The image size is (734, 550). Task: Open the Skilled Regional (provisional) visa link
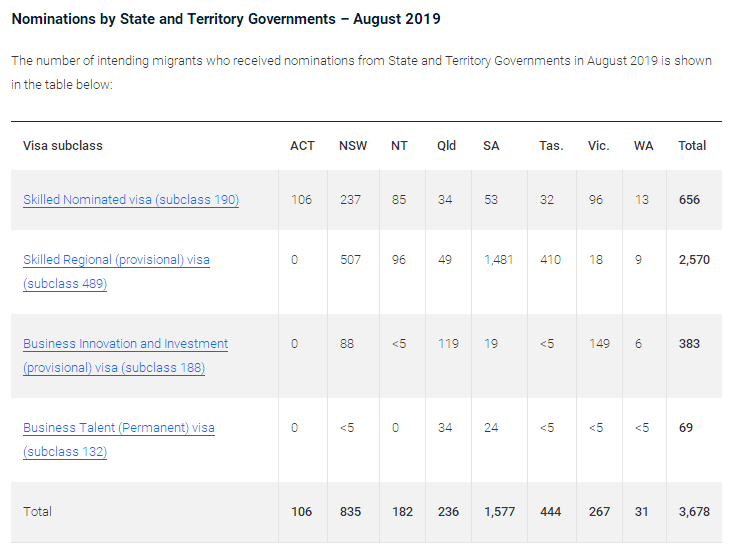pyautogui.click(x=116, y=260)
